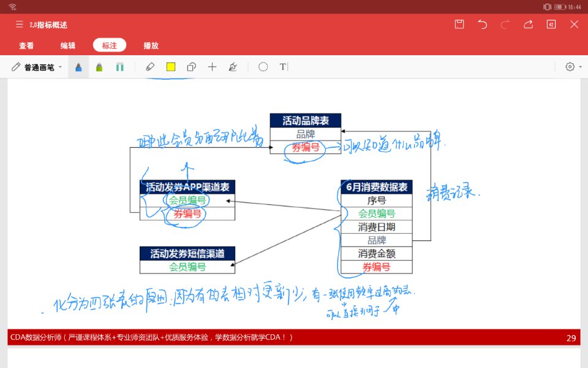
Task: Click the 活动发券短信渠道 header
Action: pos(187,253)
